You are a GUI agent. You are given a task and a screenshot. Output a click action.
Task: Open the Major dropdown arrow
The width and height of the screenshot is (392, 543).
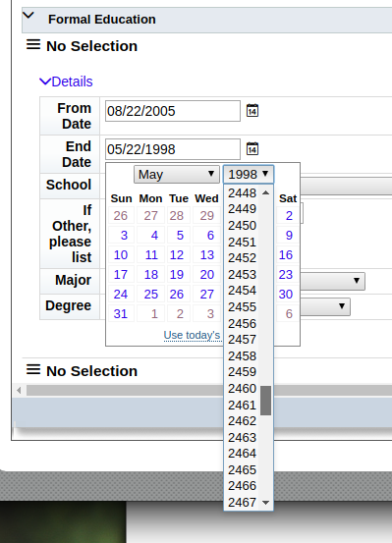[357, 281]
